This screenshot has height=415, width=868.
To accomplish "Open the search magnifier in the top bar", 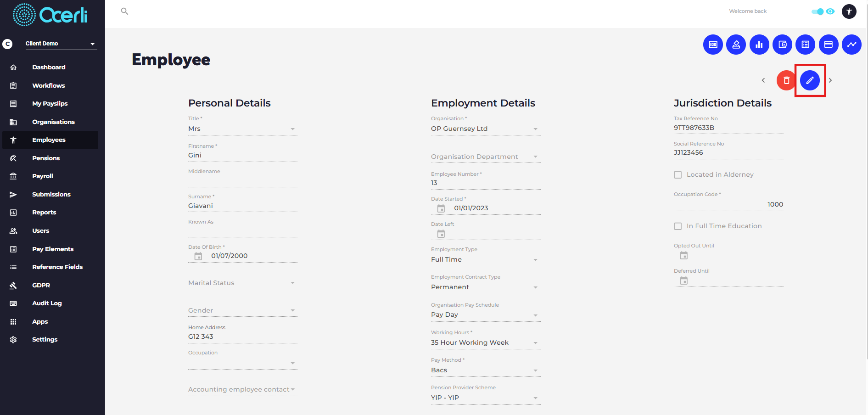I will pos(124,11).
